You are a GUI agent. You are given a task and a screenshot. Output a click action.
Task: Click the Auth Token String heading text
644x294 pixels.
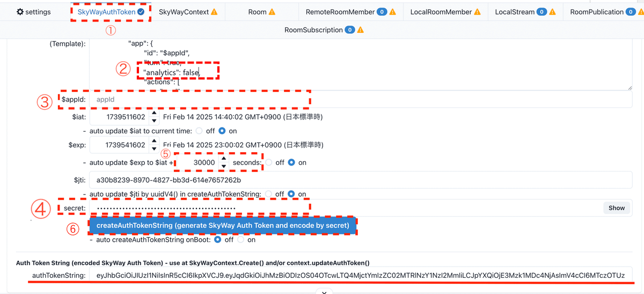[193, 262]
